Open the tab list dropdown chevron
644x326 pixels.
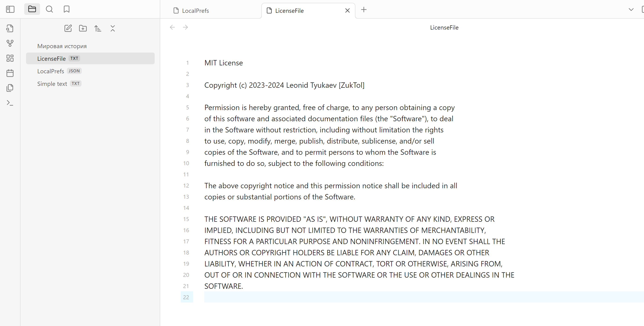pos(631,10)
